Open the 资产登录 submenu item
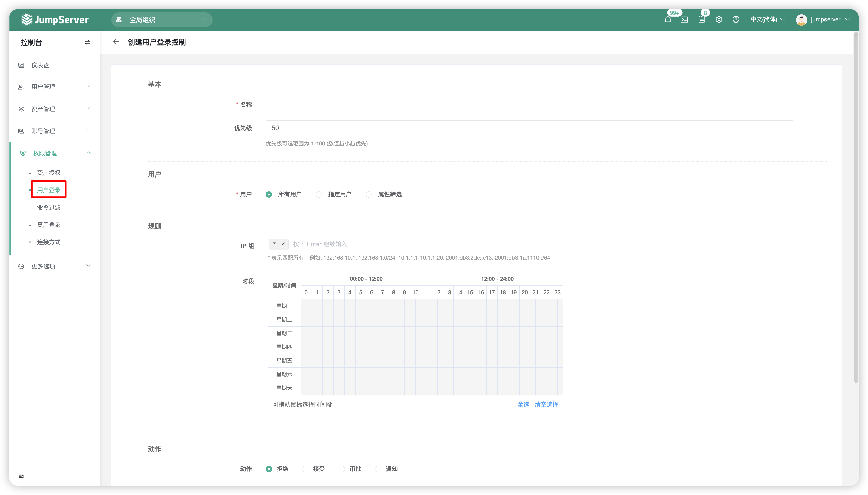Viewport: 868px width, 495px height. click(x=49, y=225)
